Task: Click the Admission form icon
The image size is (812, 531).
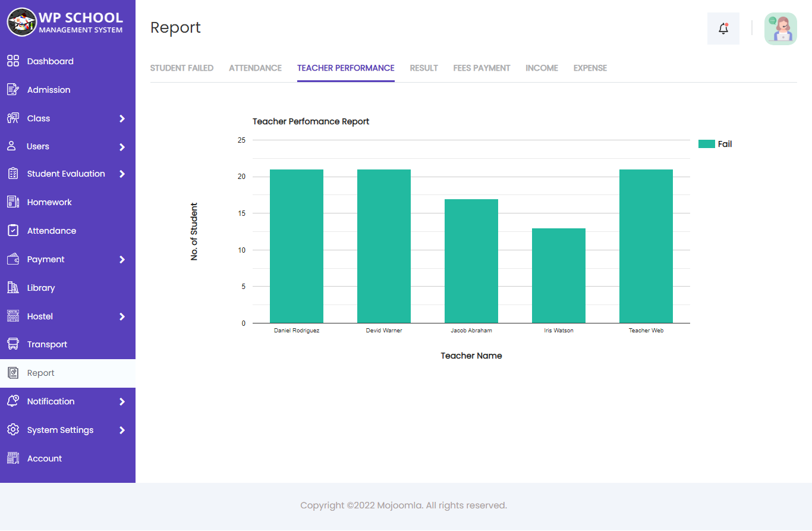Action: point(13,90)
